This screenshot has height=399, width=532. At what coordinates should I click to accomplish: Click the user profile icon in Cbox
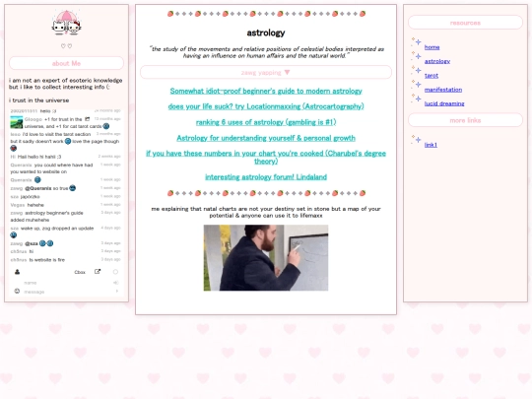pos(17,272)
